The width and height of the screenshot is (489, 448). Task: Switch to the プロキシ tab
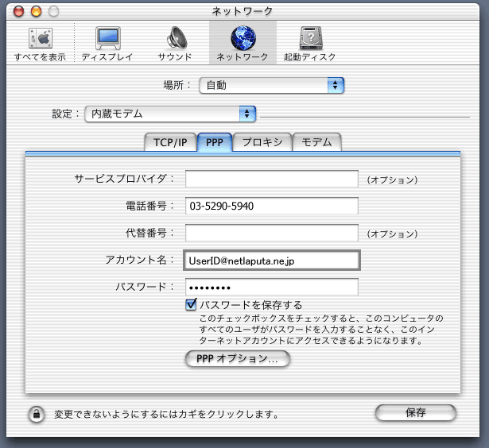[x=262, y=142]
